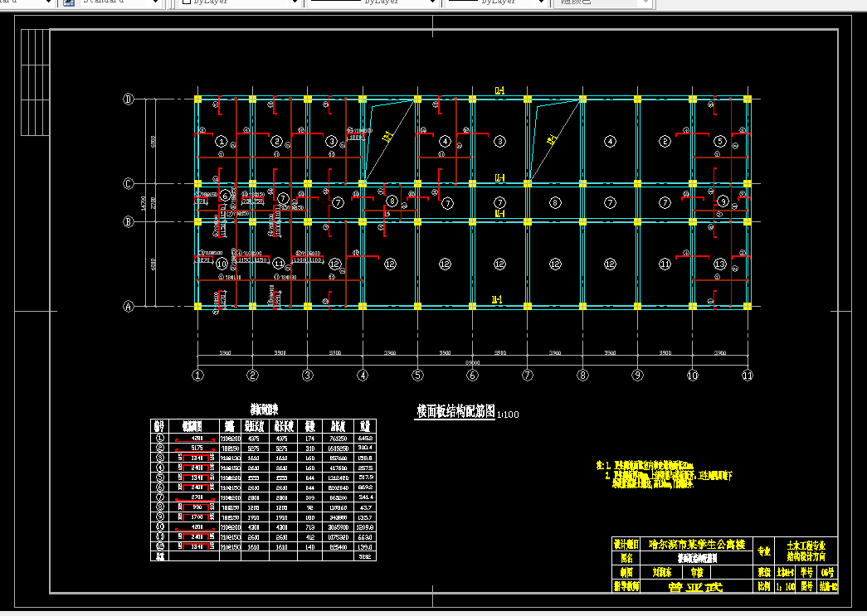Click grid axis bubble C at left

point(129,183)
